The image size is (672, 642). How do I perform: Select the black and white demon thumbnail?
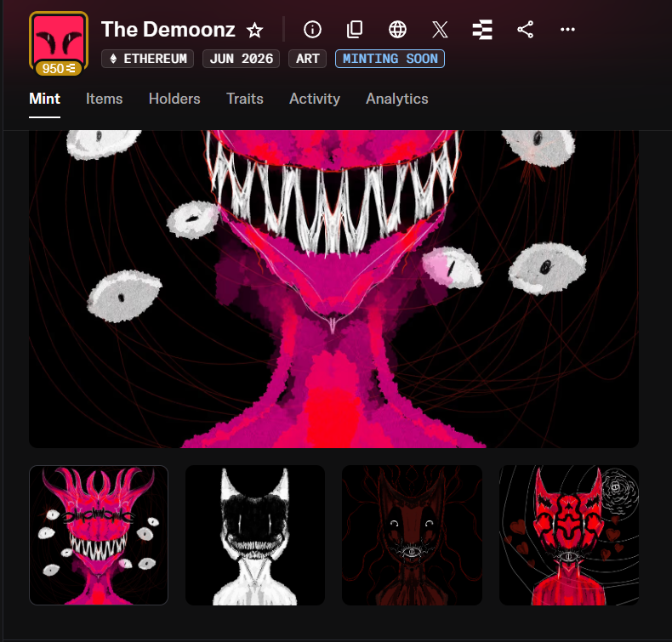[255, 536]
